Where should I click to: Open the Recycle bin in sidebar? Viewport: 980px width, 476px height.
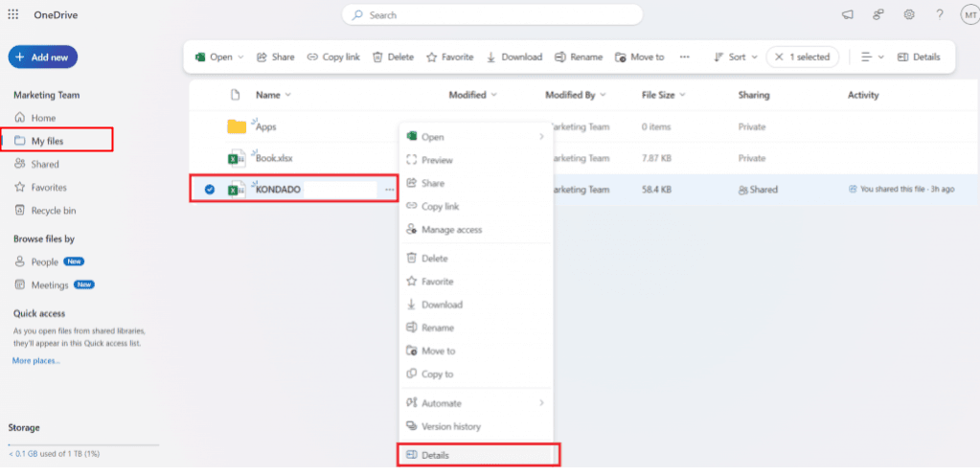coord(53,211)
